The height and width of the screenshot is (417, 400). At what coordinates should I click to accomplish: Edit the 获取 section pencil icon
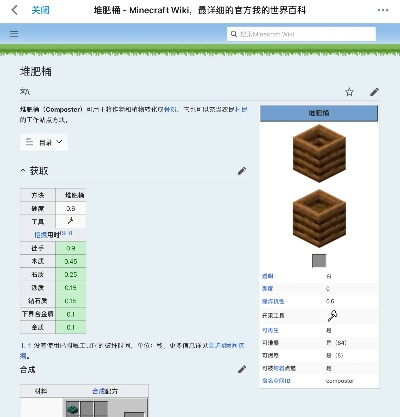pos(242,171)
